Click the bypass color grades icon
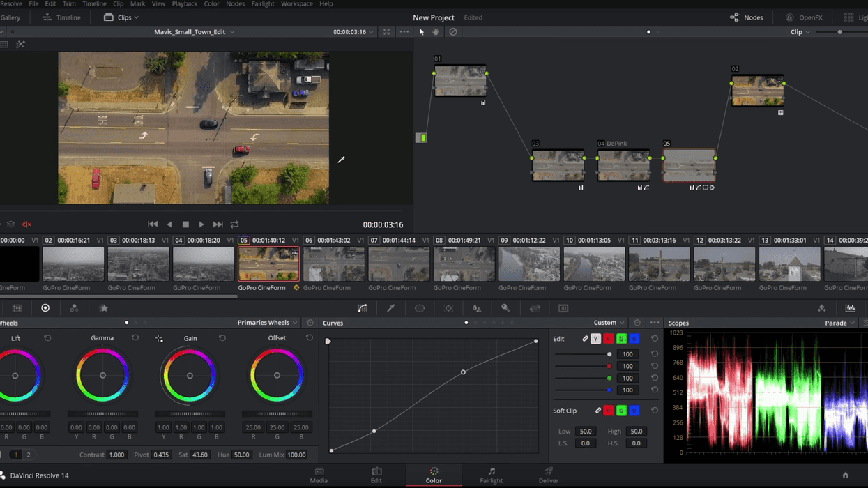Viewport: 868px width, 488px height. tap(453, 32)
